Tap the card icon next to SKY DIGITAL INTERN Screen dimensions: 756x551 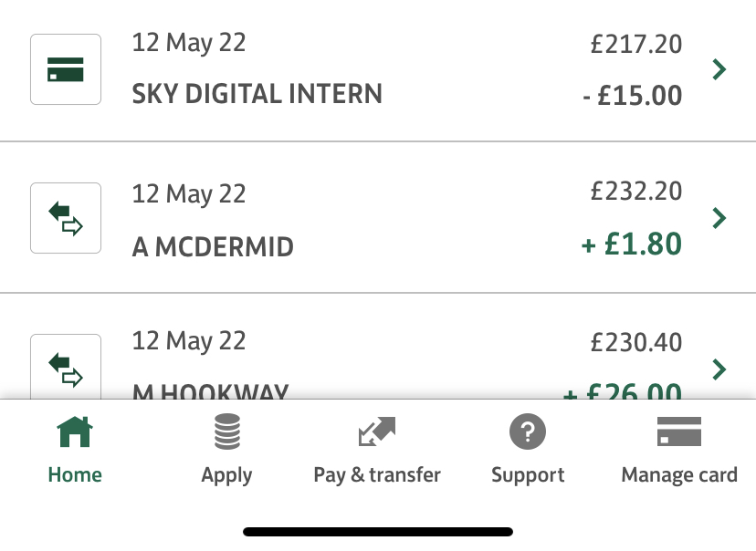tap(65, 68)
